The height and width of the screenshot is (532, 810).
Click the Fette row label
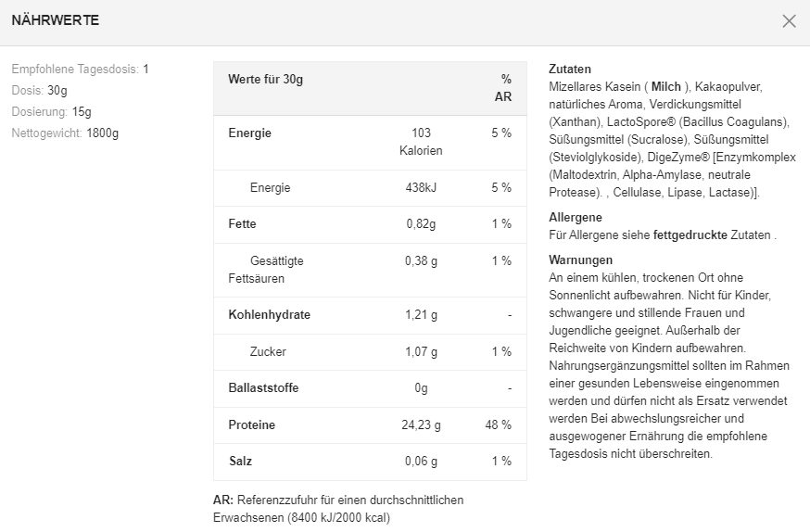(x=242, y=224)
